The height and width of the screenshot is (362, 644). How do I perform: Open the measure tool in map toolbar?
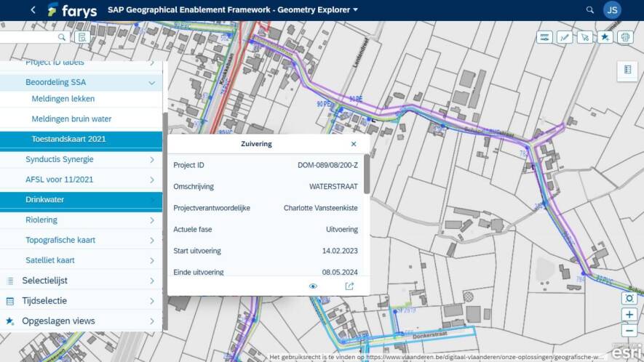(544, 37)
